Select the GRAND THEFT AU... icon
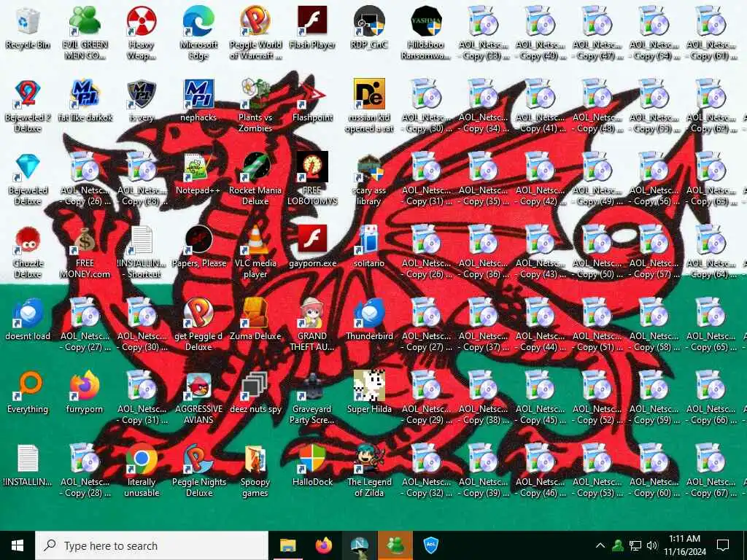The height and width of the screenshot is (560, 747). (312, 314)
